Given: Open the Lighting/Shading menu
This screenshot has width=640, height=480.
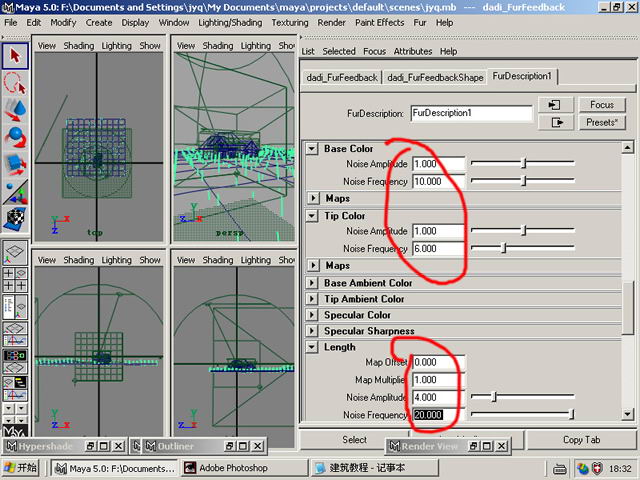Looking at the screenshot, I should (x=230, y=23).
